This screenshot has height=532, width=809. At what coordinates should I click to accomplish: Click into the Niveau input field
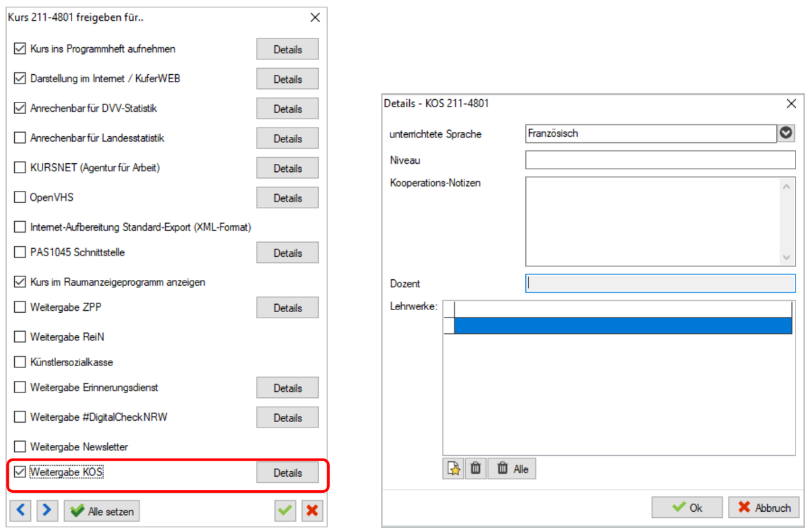coord(661,160)
